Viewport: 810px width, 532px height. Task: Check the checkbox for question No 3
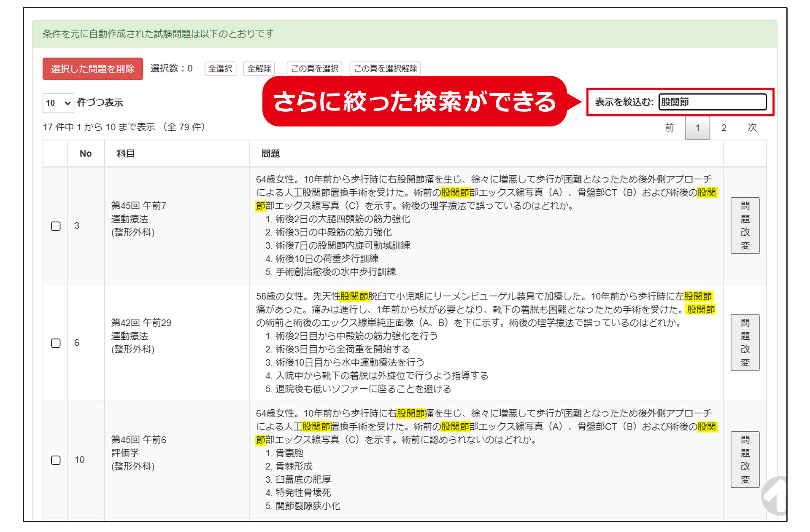tap(56, 226)
